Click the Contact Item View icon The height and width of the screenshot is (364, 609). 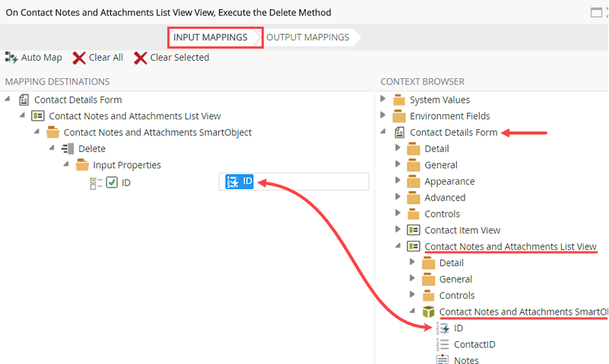(x=414, y=230)
